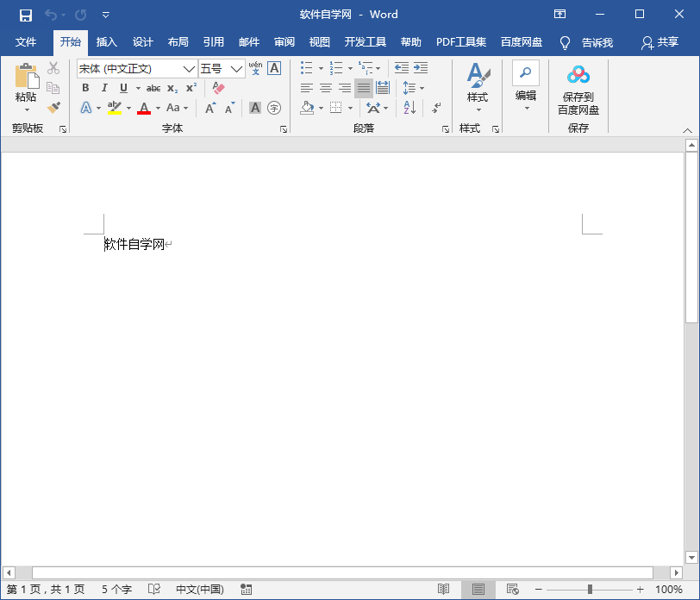The image size is (700, 600).
Task: Click the Sort (排序) icon in paragraph group
Action: coord(409,107)
